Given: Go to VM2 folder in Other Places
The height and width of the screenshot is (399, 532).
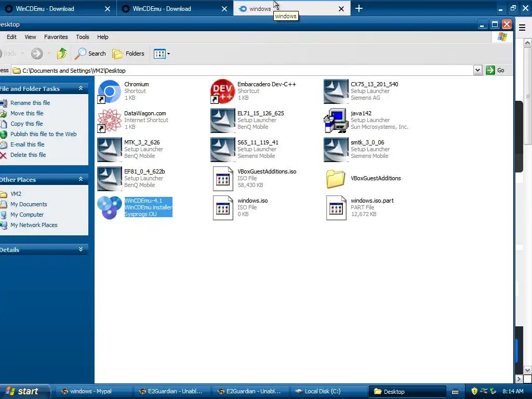Looking at the screenshot, I should [x=16, y=194].
